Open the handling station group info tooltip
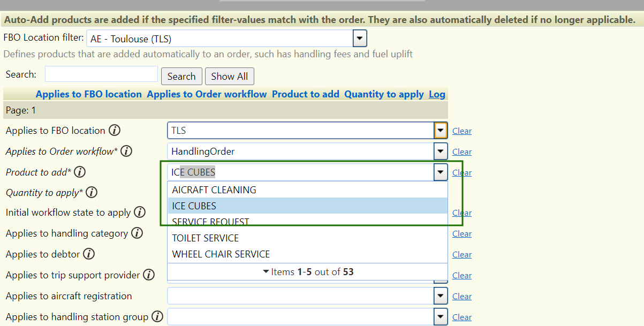 point(157,316)
